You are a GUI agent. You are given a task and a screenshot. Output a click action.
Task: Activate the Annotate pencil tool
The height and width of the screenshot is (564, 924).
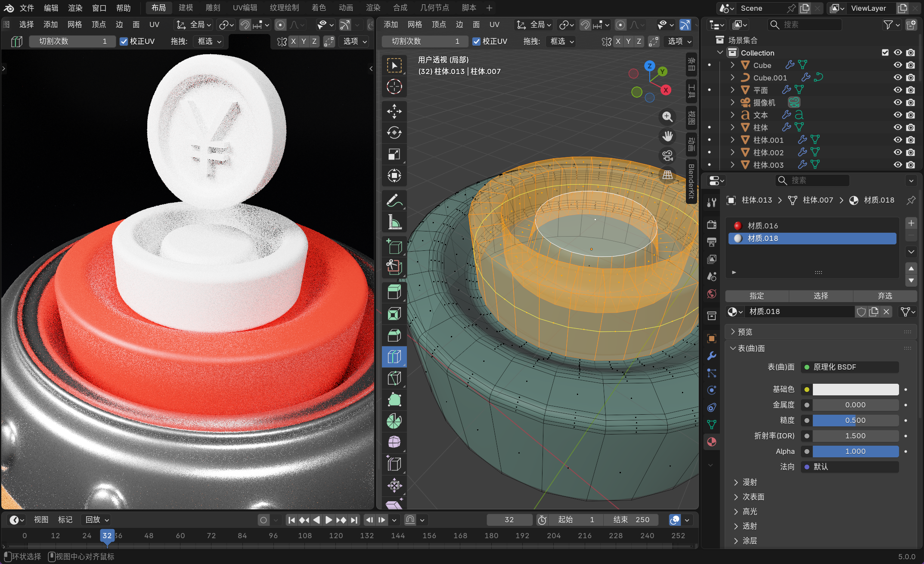pos(394,200)
